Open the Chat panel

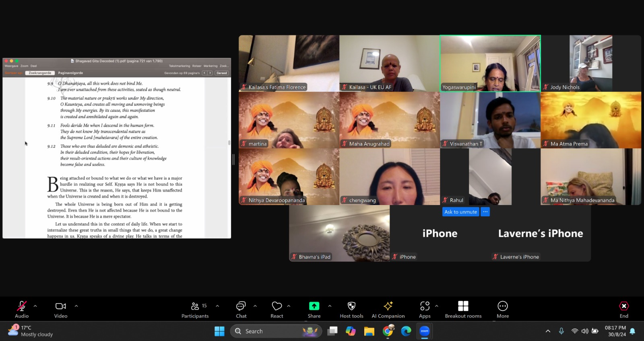pos(241,310)
